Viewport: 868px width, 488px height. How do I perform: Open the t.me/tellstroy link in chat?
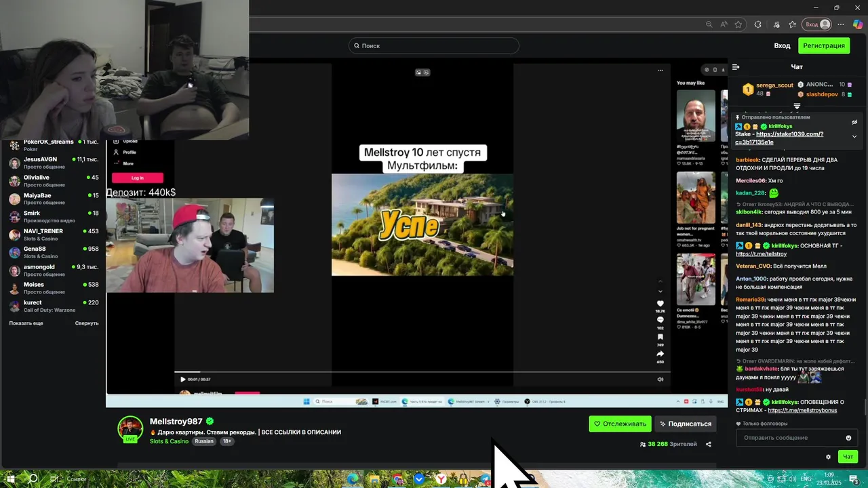(x=761, y=254)
